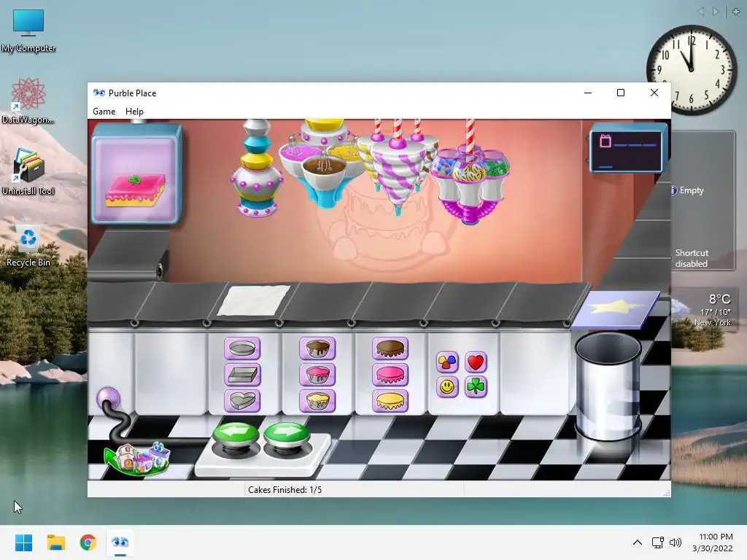Expand hidden system tray icons chevron
The width and height of the screenshot is (747, 560).
click(638, 542)
